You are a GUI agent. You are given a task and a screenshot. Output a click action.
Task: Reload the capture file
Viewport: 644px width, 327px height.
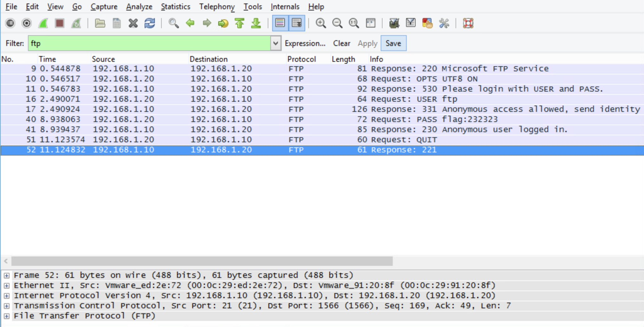[x=150, y=23]
